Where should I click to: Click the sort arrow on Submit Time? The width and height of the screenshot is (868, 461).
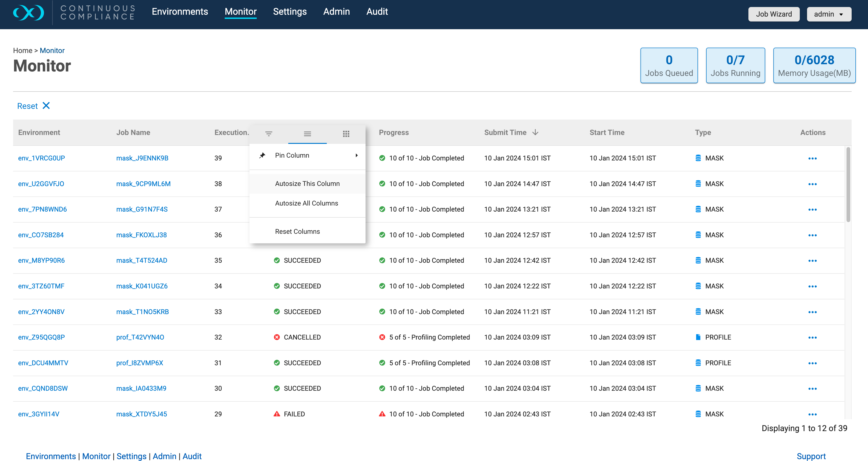[x=535, y=132]
